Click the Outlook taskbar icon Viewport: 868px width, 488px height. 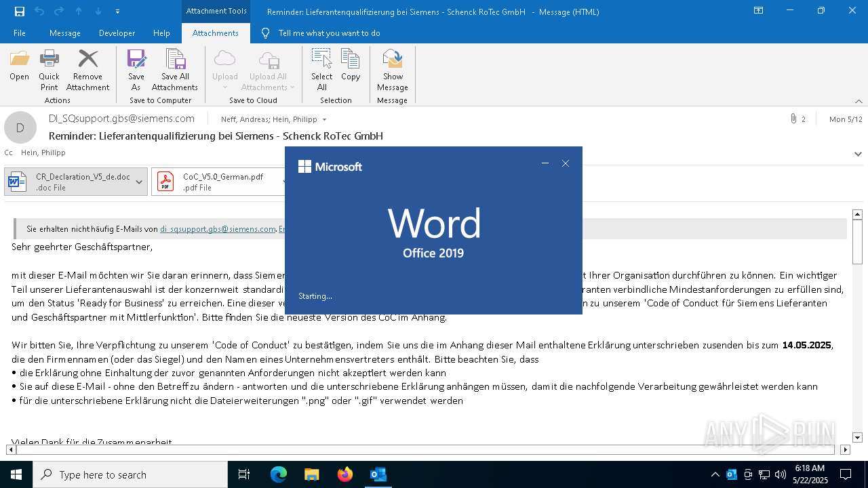(378, 474)
